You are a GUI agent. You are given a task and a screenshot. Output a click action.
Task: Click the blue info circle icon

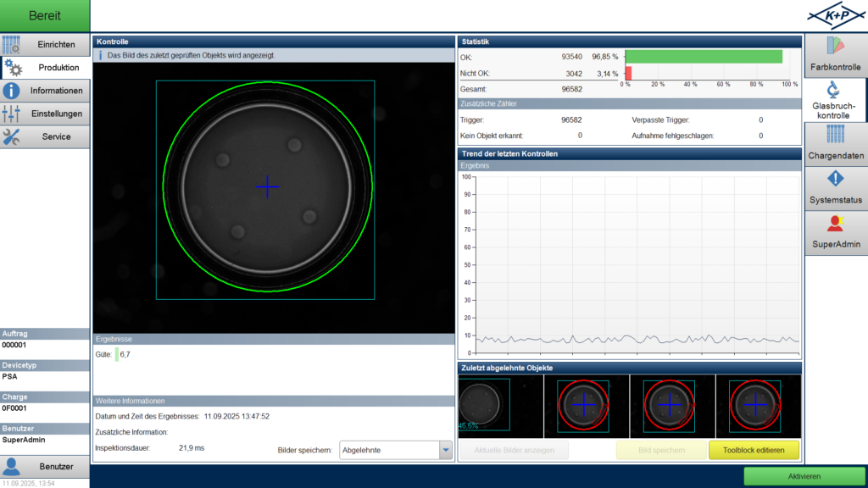pos(11,91)
